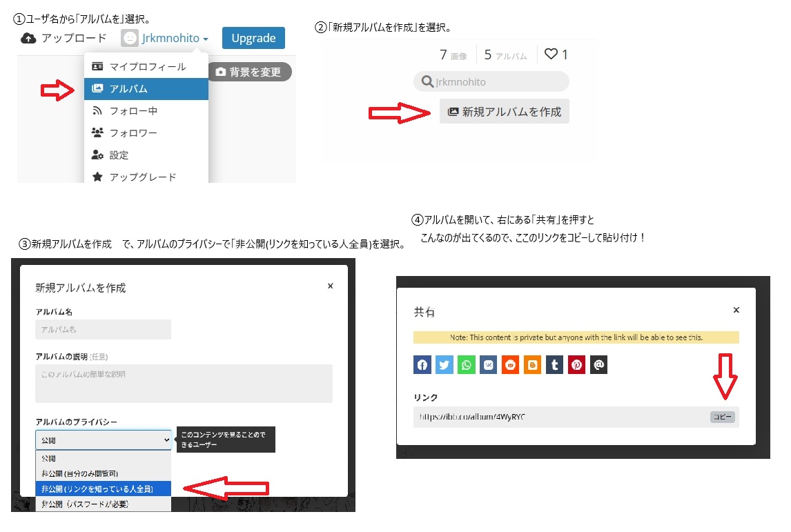Click the コピー button beside link
The width and height of the screenshot is (791, 532).
click(722, 417)
